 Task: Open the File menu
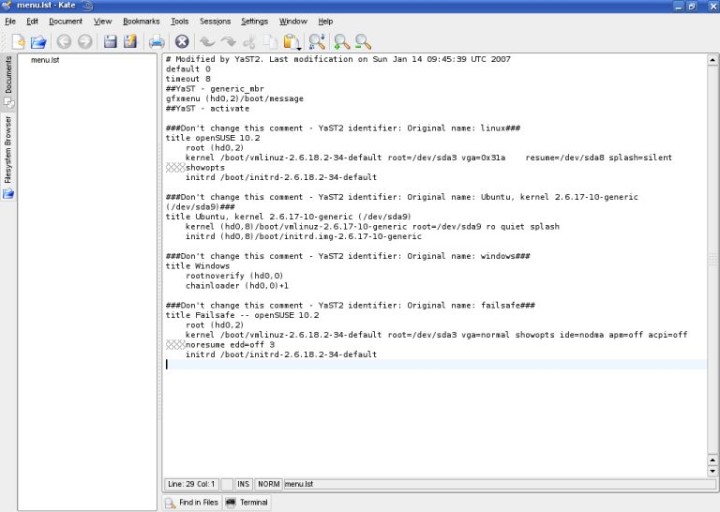[10, 21]
